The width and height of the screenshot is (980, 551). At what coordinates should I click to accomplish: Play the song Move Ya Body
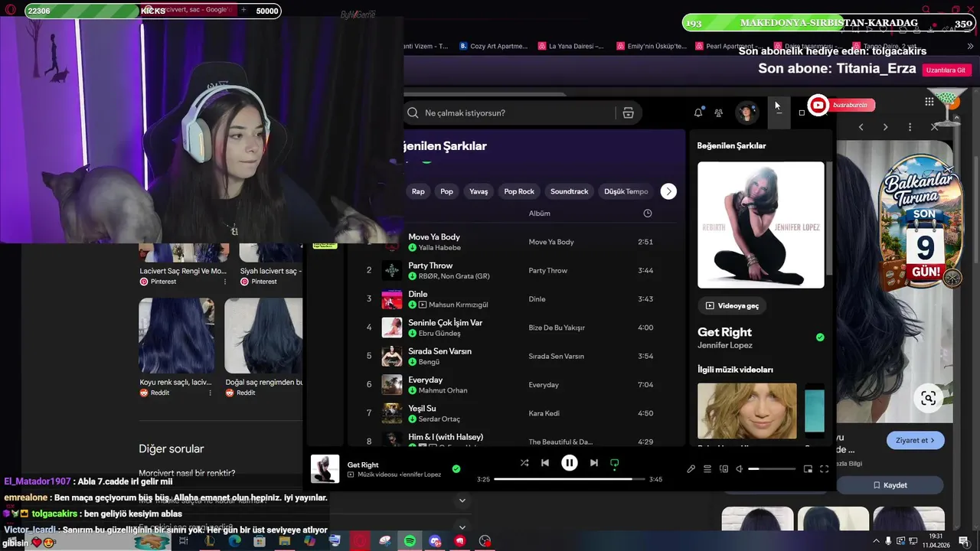pos(434,237)
